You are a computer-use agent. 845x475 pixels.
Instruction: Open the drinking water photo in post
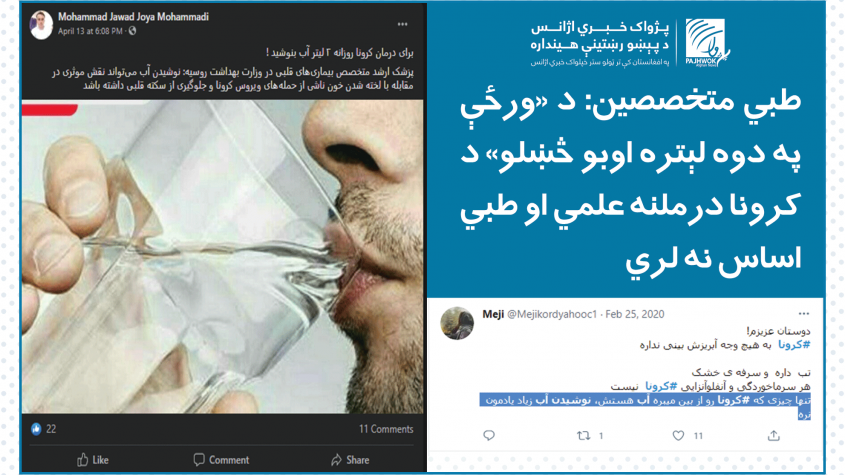coord(223,257)
